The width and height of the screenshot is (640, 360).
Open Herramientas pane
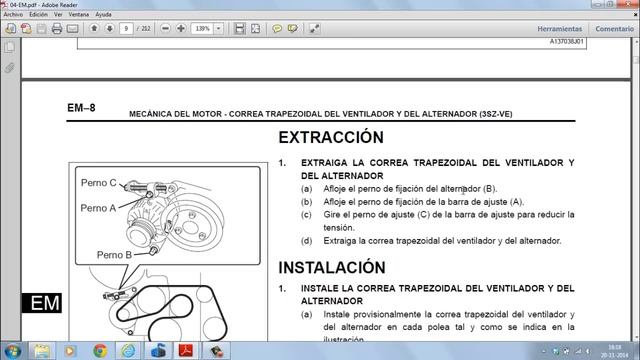[560, 29]
